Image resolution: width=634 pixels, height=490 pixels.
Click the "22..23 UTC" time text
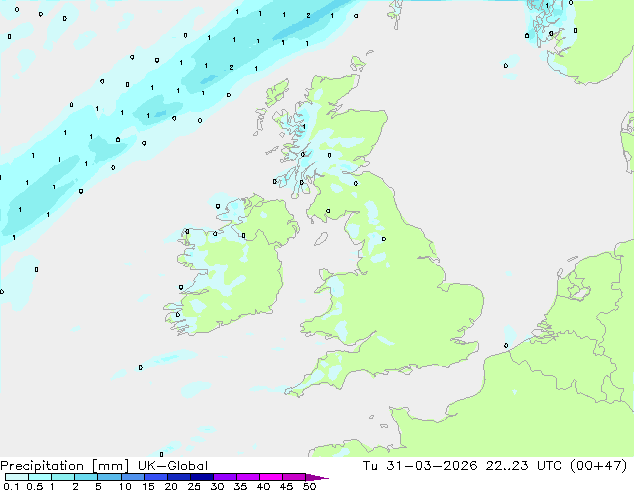524,466
